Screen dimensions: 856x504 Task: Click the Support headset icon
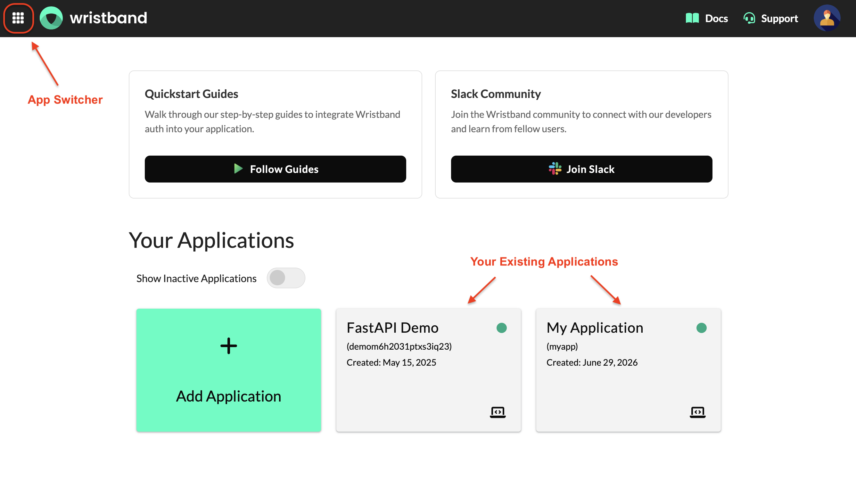coord(749,18)
